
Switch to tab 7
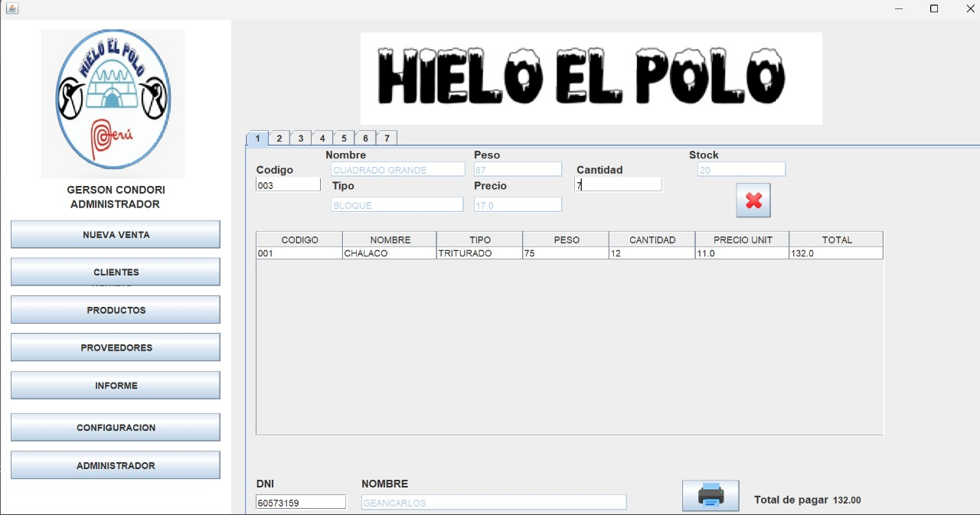[x=387, y=139]
